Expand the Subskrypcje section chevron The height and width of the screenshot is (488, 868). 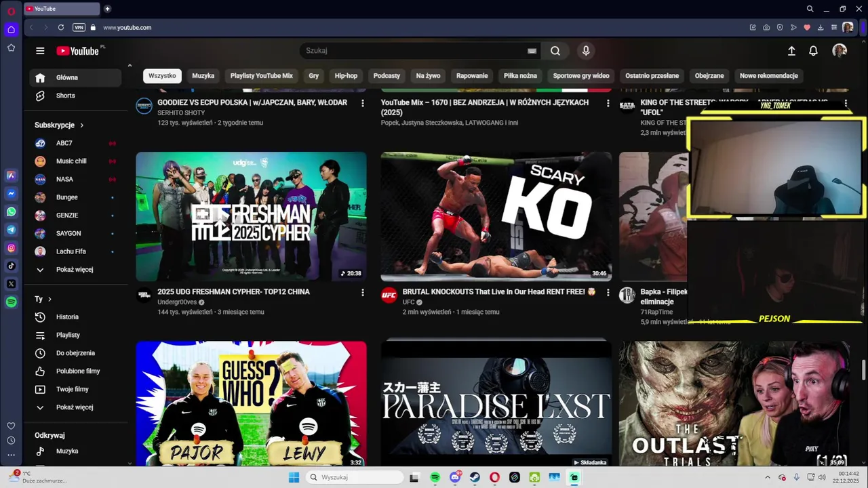[81, 125]
